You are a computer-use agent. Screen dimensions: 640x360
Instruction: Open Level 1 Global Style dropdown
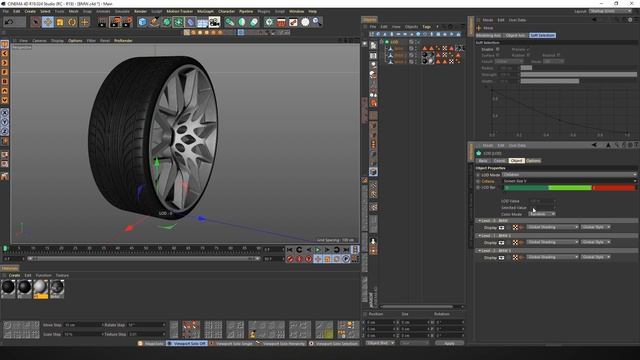click(x=596, y=242)
